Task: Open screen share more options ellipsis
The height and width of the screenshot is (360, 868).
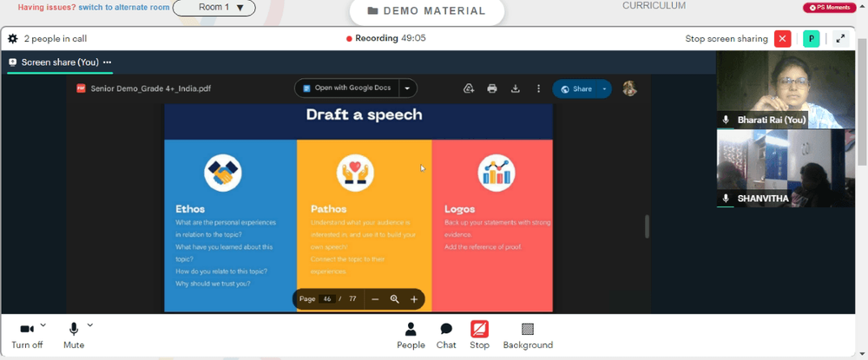Action: pos(107,62)
